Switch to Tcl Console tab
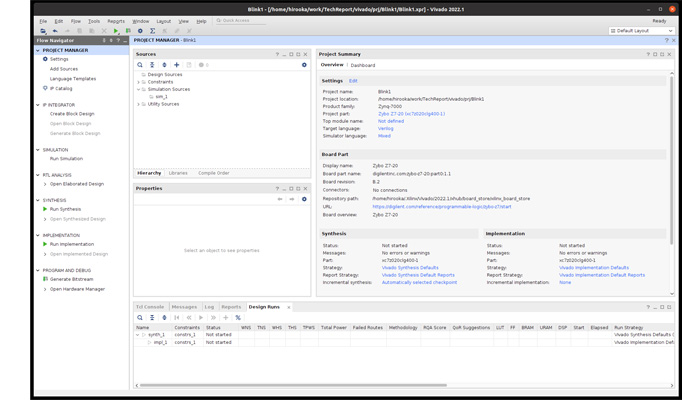 pos(150,307)
